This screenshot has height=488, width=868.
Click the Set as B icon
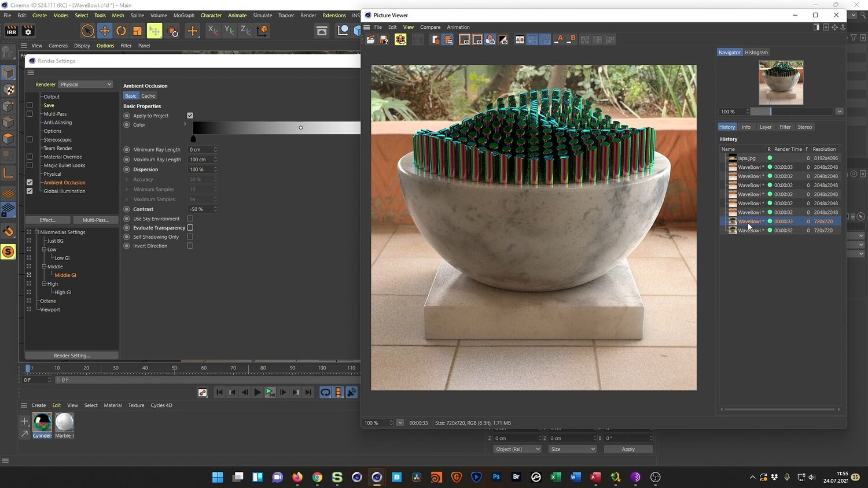[x=571, y=39]
